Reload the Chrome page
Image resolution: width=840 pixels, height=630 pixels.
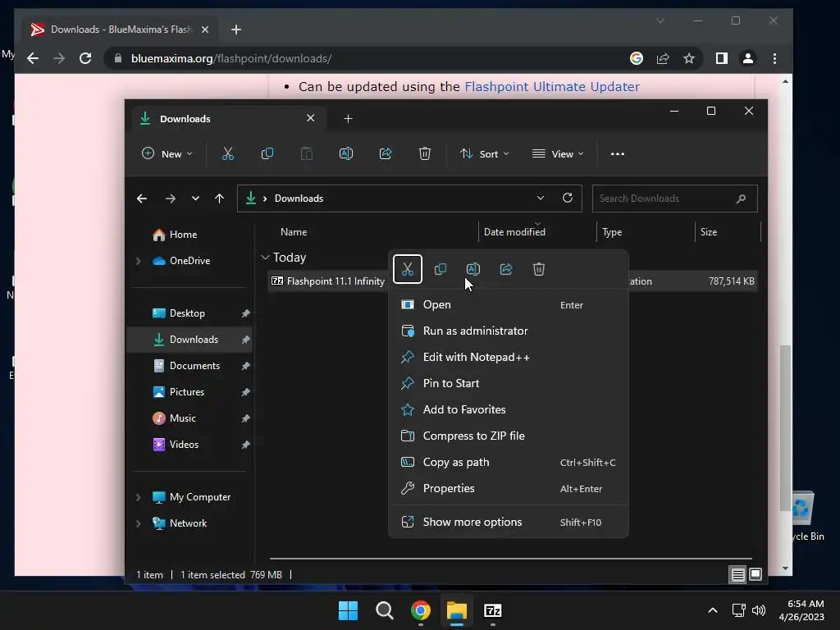(85, 58)
